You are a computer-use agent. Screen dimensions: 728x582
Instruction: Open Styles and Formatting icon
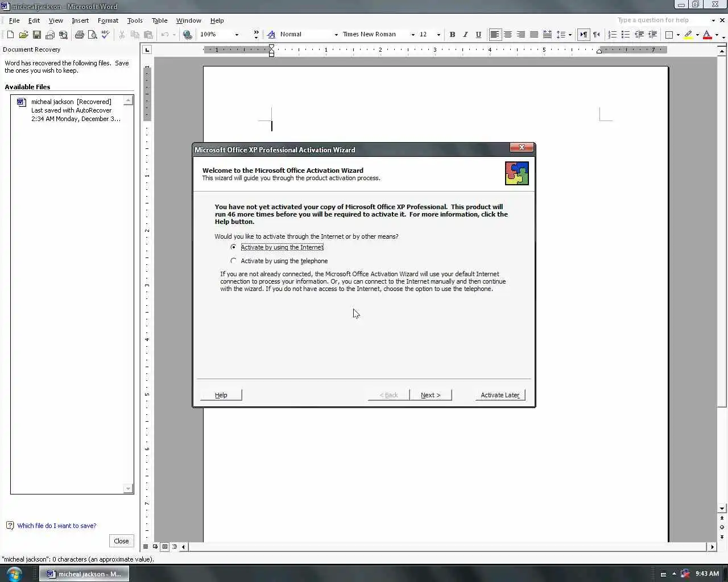click(x=271, y=35)
